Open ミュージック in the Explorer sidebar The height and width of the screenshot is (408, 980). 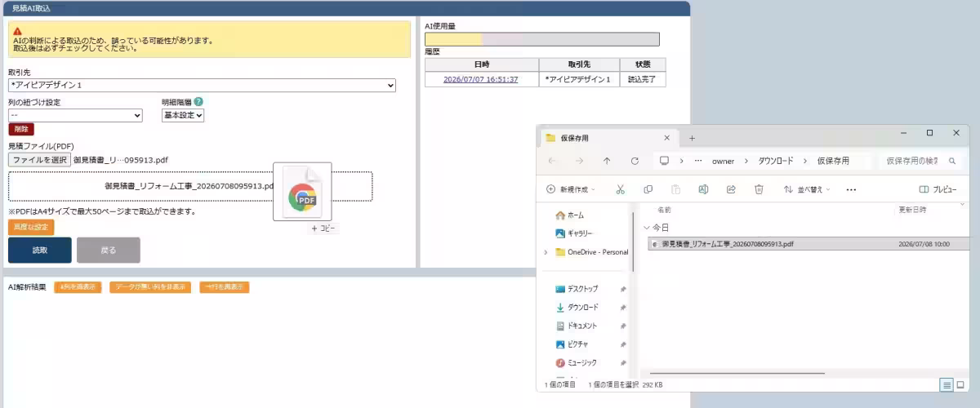point(576,362)
